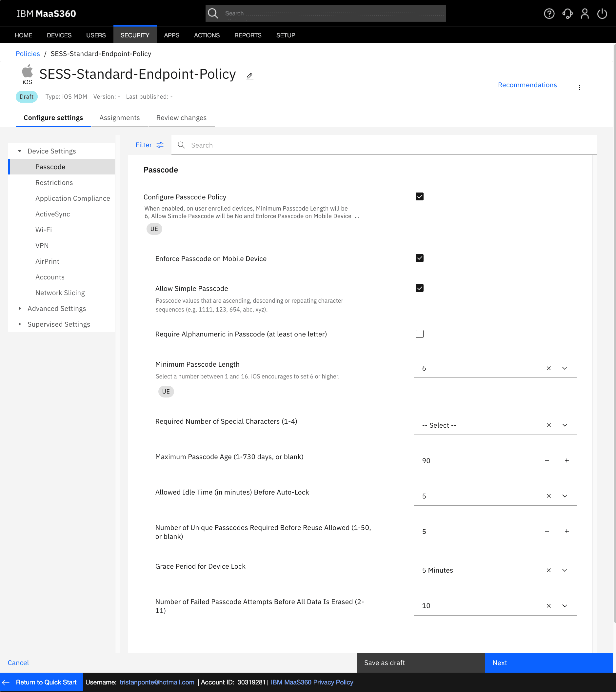Toggle Enforce Passcode on Mobile Device checkbox
Viewport: 616px width, 692px height.
click(419, 258)
